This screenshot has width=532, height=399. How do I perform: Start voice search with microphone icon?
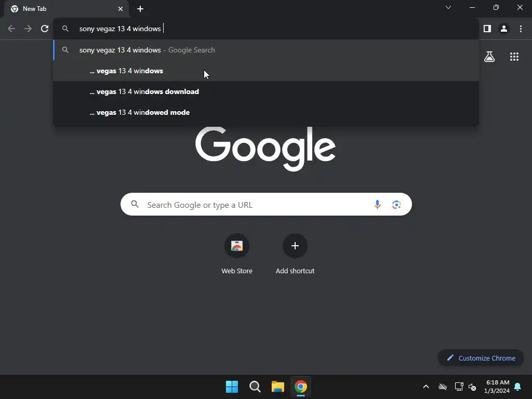[377, 204]
